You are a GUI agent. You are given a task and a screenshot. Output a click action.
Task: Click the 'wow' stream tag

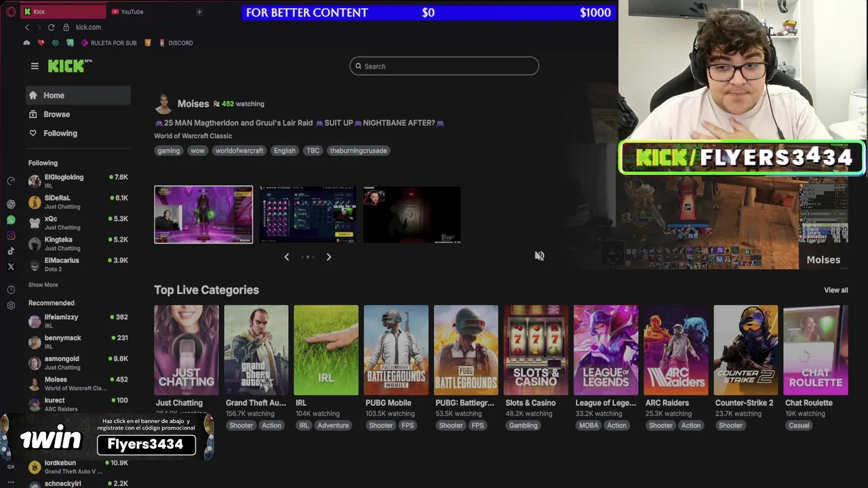[197, 150]
